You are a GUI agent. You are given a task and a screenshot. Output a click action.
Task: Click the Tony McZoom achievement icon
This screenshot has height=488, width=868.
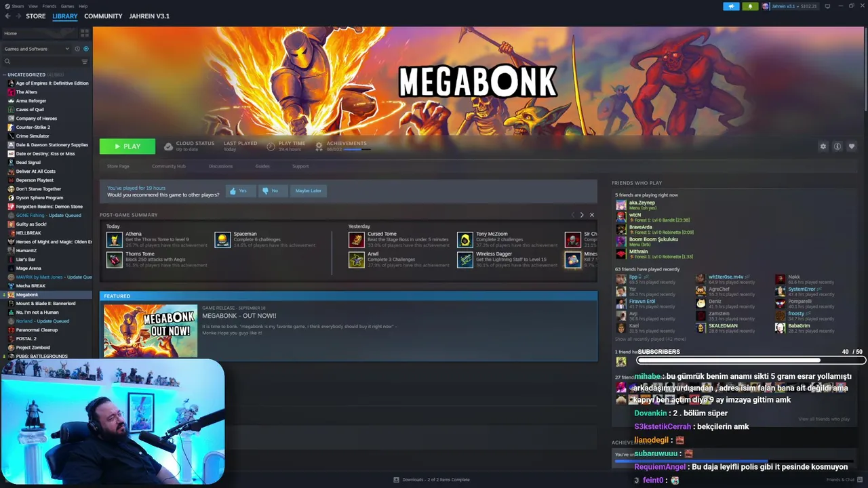(465, 239)
